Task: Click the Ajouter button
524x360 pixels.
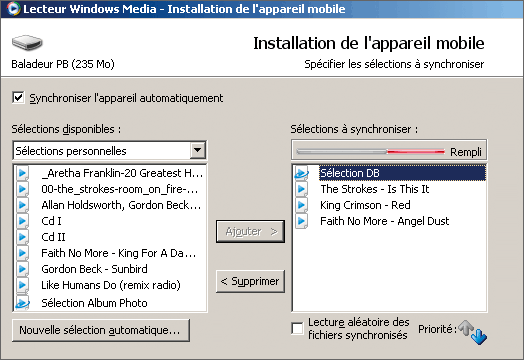Action: click(x=250, y=231)
